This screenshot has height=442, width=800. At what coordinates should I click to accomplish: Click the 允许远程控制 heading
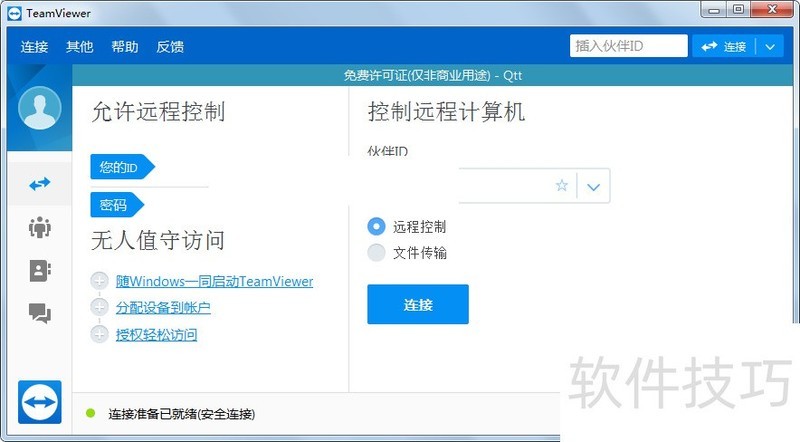(x=158, y=111)
